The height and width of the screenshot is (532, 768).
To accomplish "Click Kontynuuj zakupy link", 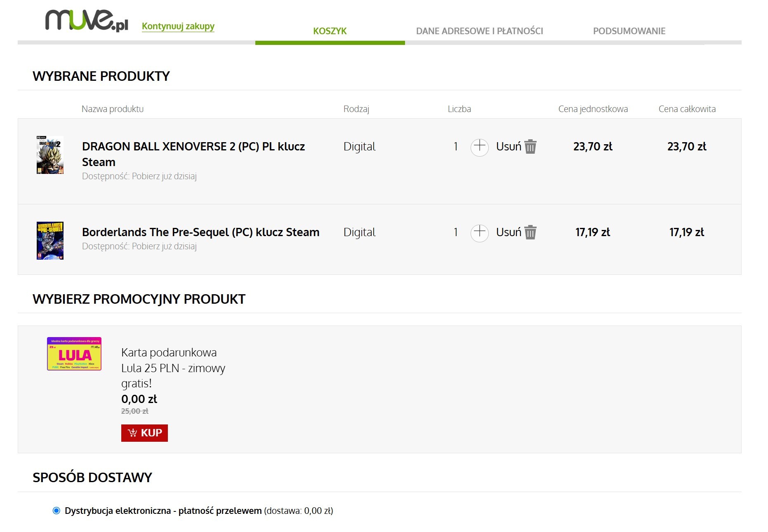I will pyautogui.click(x=178, y=26).
